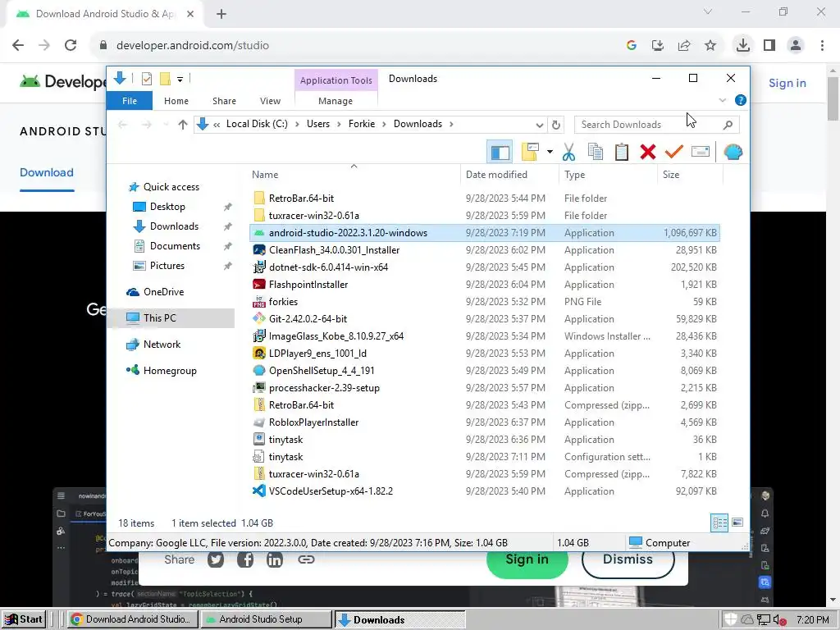
Task: Click the Rename icon in Explorer toolbar
Action: (701, 152)
